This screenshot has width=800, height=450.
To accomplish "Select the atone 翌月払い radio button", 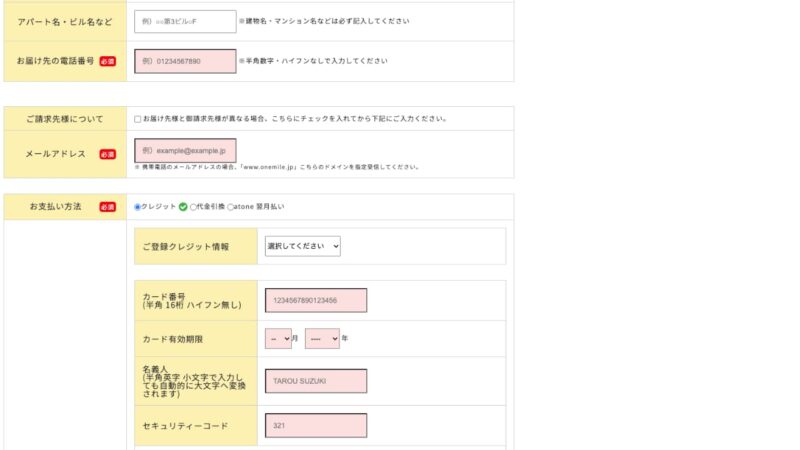I will pos(230,207).
